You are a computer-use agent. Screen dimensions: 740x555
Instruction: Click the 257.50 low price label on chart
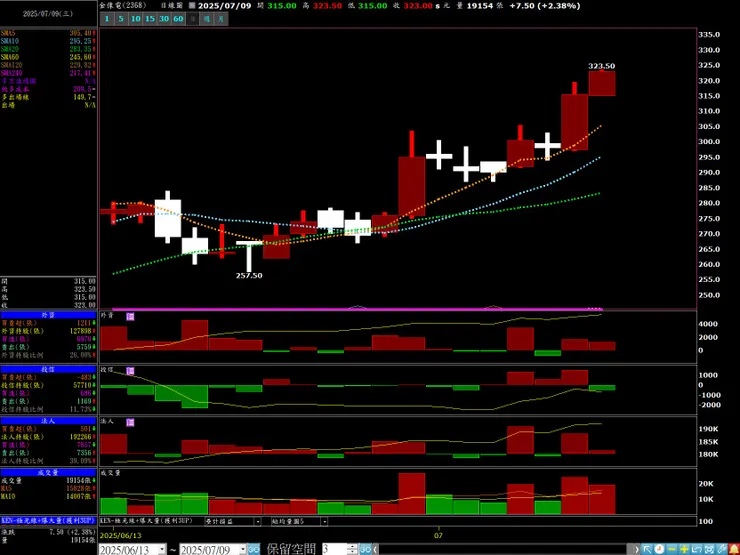click(x=249, y=276)
